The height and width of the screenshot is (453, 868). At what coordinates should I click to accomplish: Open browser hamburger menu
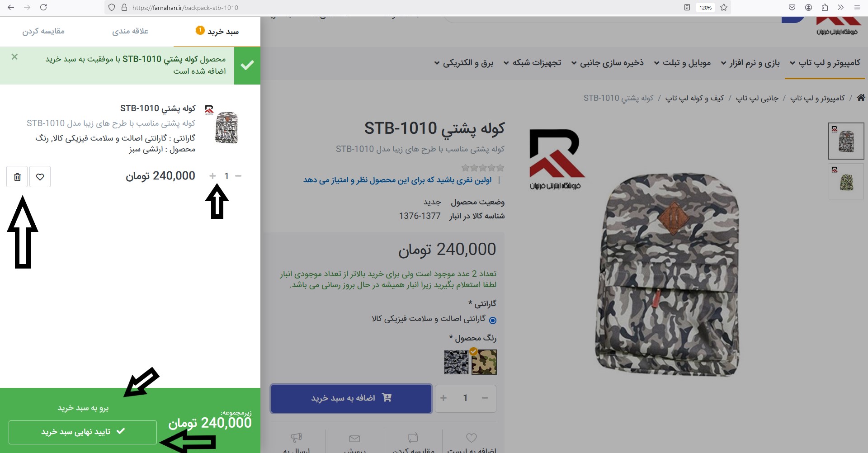pos(857,7)
